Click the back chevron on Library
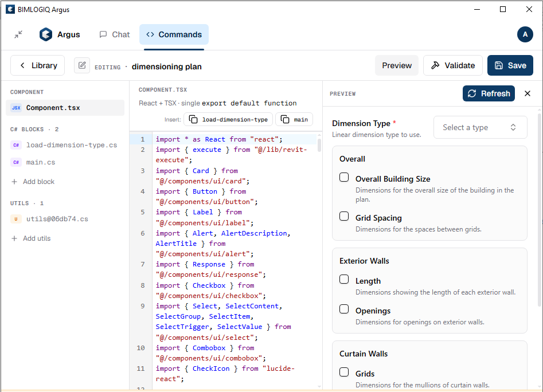This screenshot has height=392, width=543. pos(22,65)
